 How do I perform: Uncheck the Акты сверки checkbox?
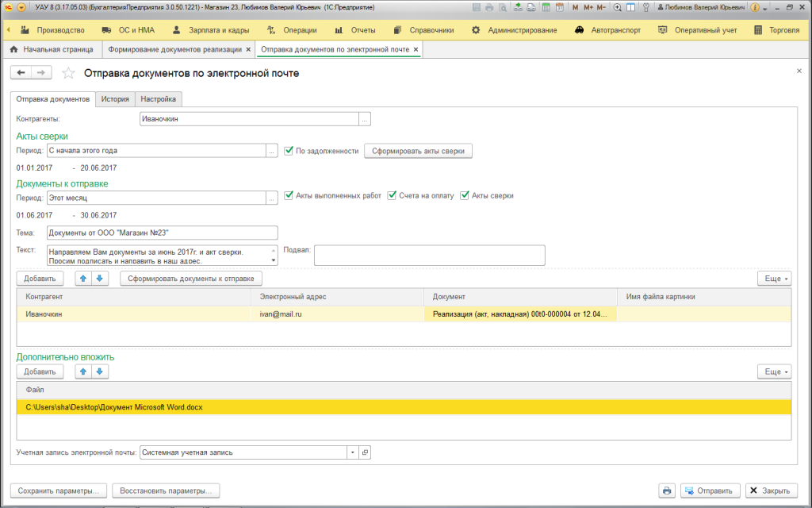[465, 195]
